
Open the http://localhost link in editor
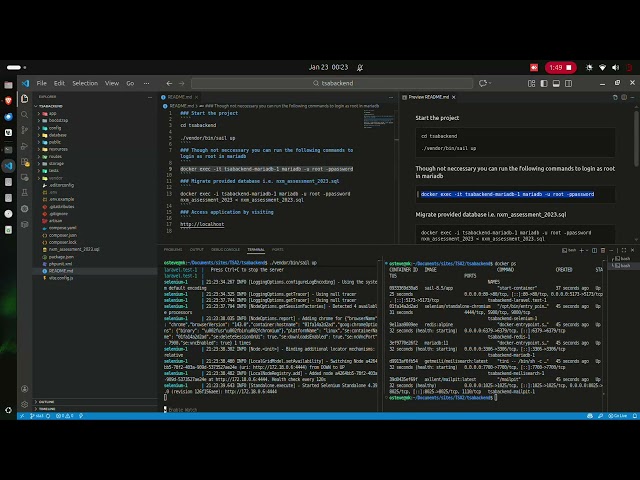click(202, 224)
